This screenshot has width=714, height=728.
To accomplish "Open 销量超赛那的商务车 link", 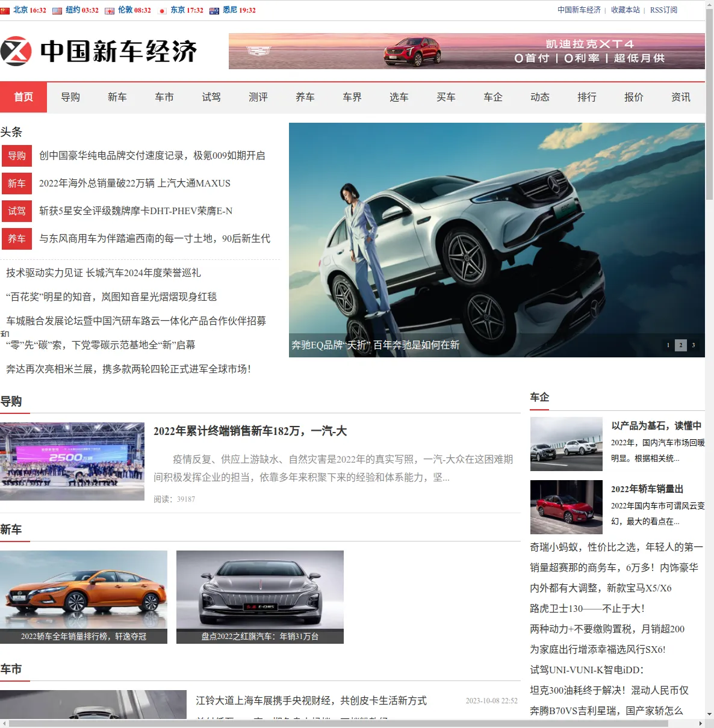I will click(614, 568).
